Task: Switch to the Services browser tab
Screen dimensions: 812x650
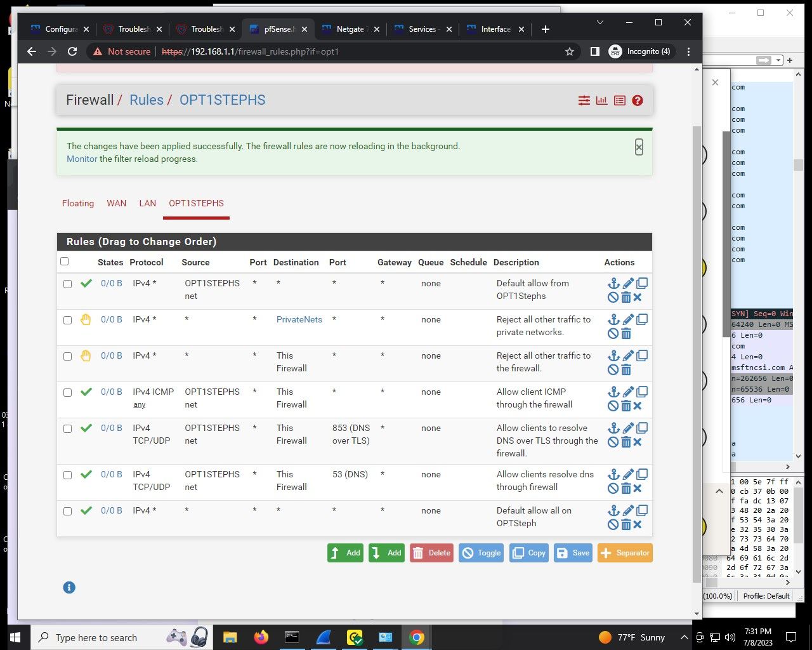Action: tap(422, 29)
